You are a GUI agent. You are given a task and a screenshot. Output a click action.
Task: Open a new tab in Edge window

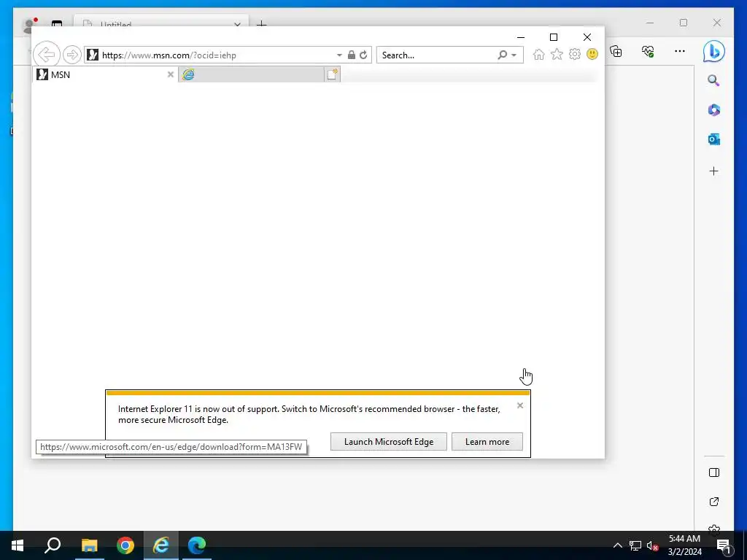tap(261, 23)
